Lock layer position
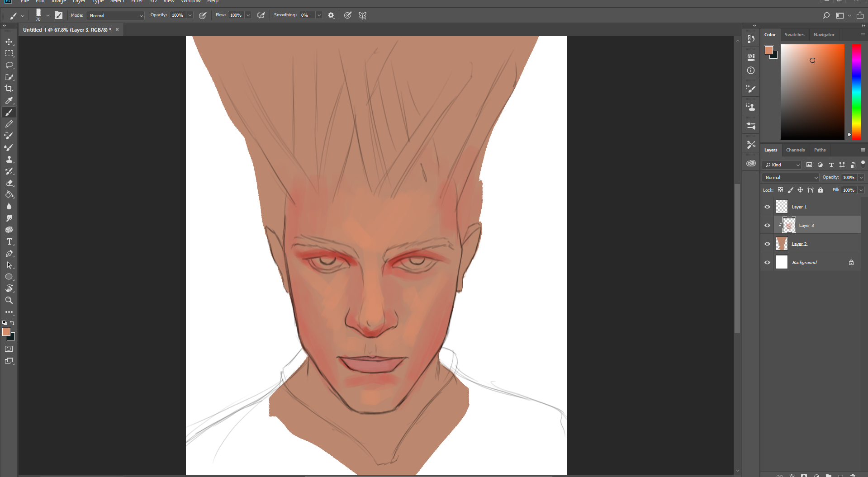868x477 pixels. coord(800,190)
